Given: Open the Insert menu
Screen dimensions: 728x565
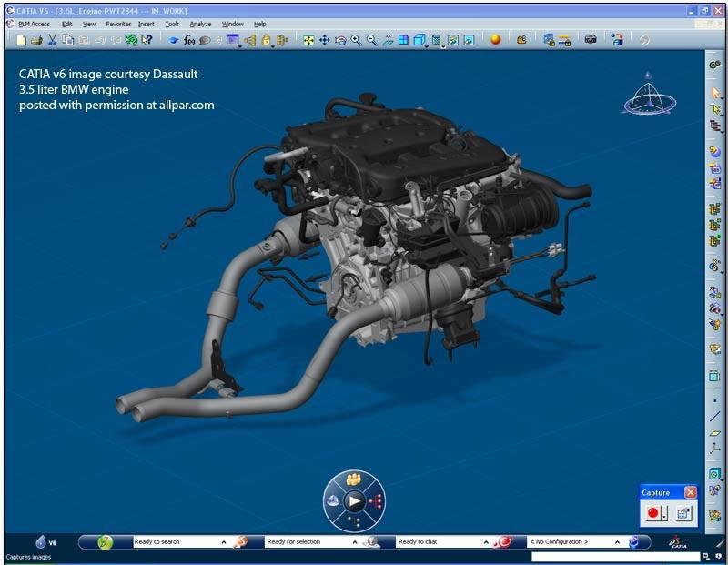Looking at the screenshot, I should [147, 25].
